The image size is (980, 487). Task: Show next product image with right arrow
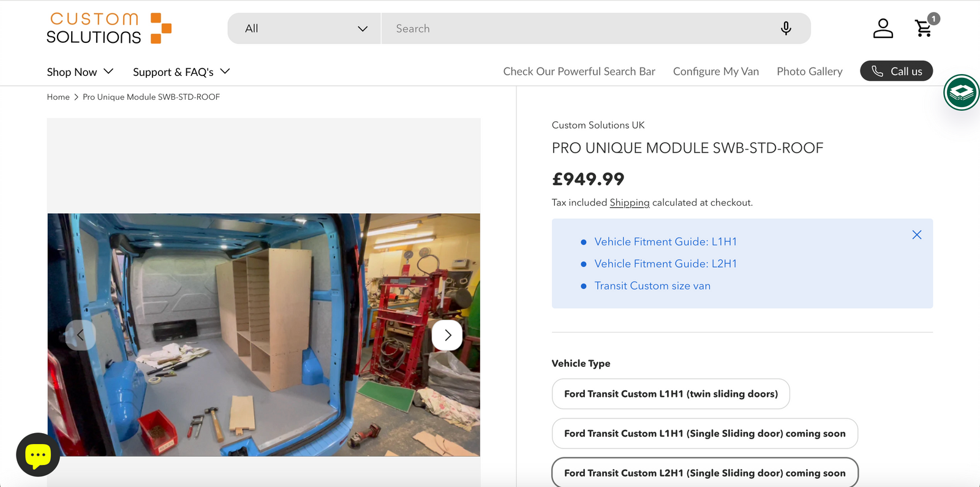447,335
